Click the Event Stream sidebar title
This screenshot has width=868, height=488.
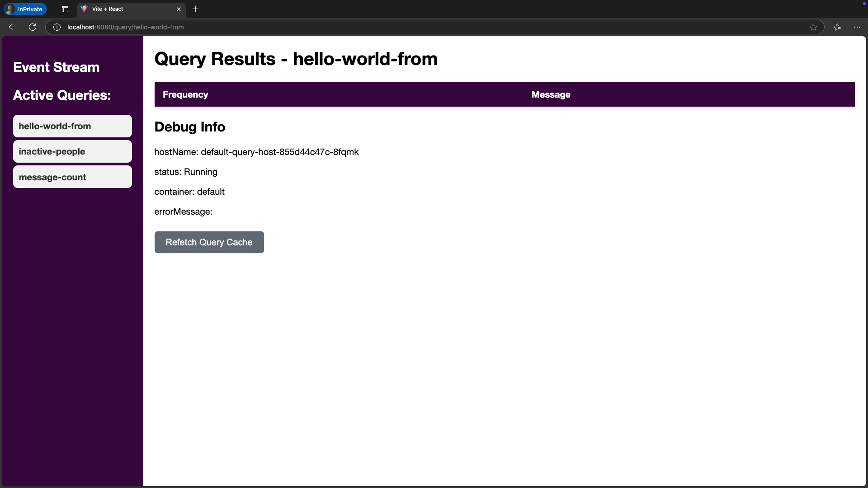56,67
